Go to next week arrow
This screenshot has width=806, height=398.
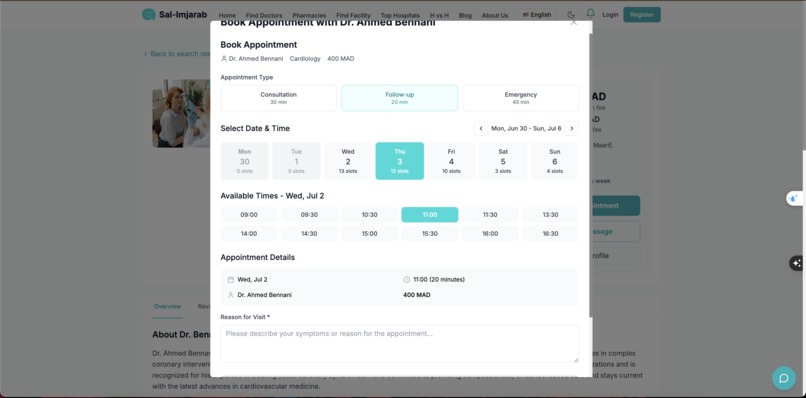(572, 129)
